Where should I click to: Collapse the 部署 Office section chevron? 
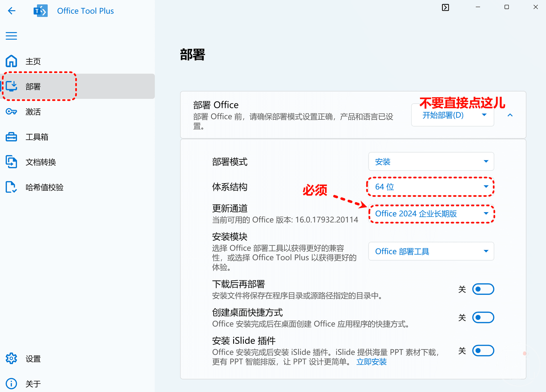coord(510,115)
